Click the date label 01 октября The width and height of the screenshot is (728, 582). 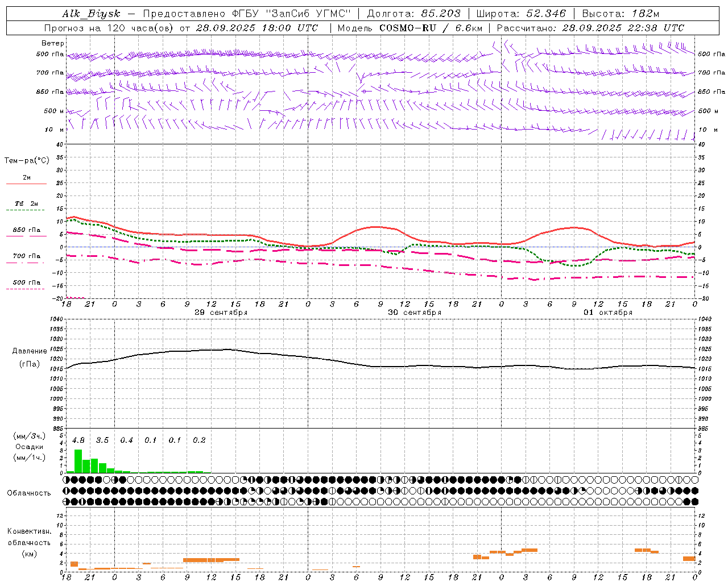pos(608,313)
